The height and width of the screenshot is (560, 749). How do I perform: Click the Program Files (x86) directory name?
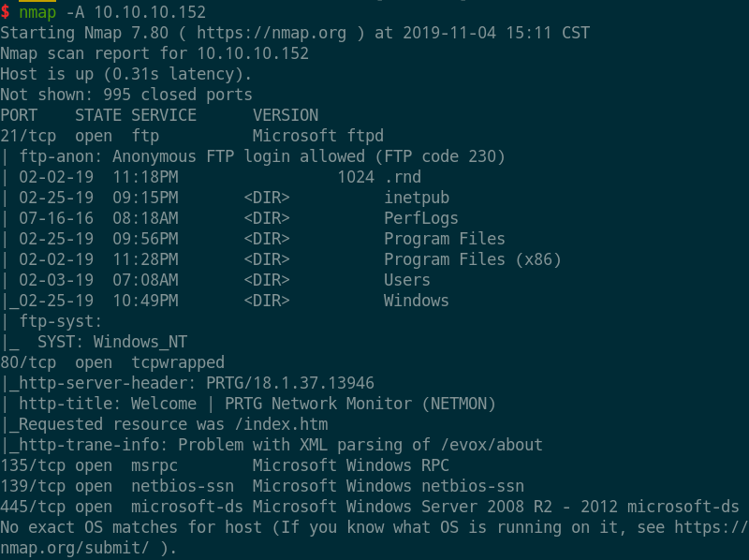[x=472, y=259]
